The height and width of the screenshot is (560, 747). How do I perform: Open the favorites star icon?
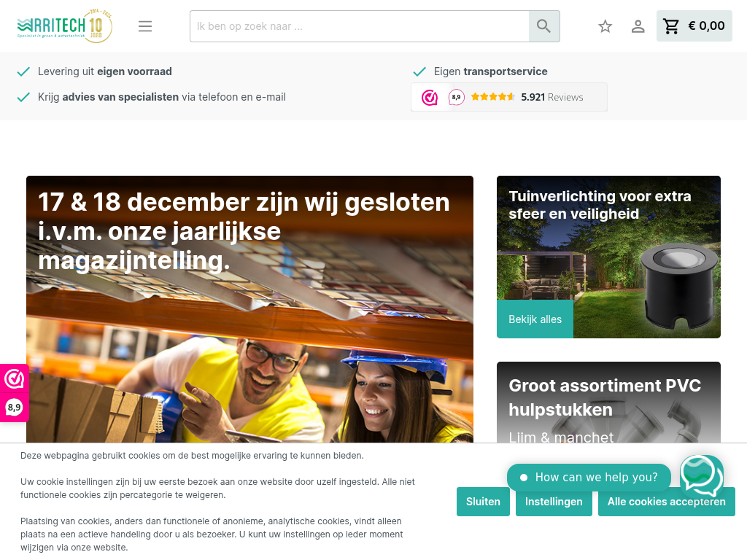tap(605, 26)
